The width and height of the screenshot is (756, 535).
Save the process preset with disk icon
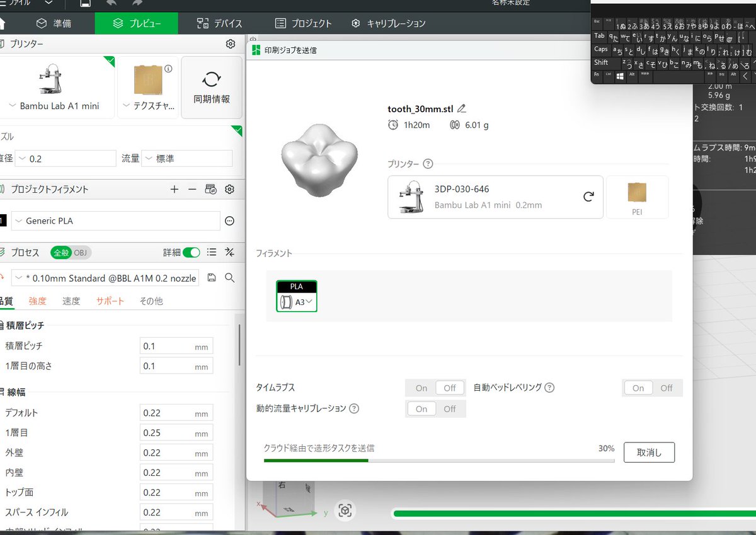(212, 278)
